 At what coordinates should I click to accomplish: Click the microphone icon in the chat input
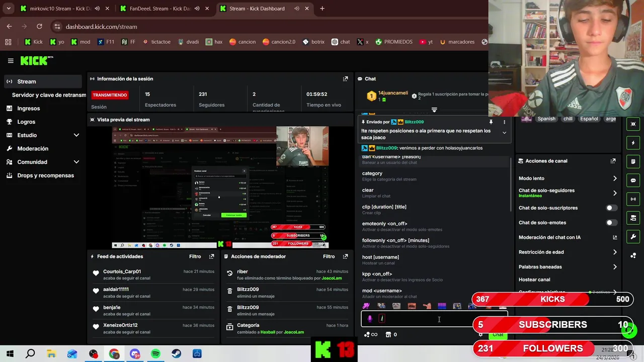coord(370,319)
